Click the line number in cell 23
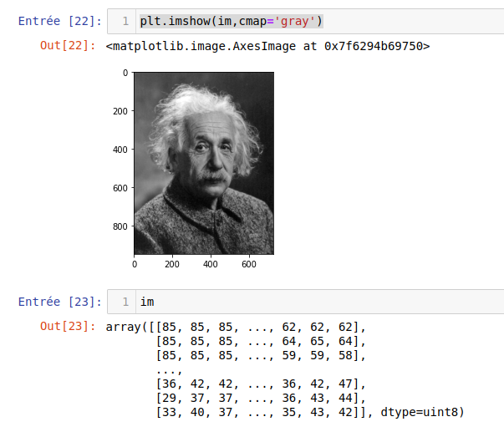The height and width of the screenshot is (432, 504). (124, 302)
